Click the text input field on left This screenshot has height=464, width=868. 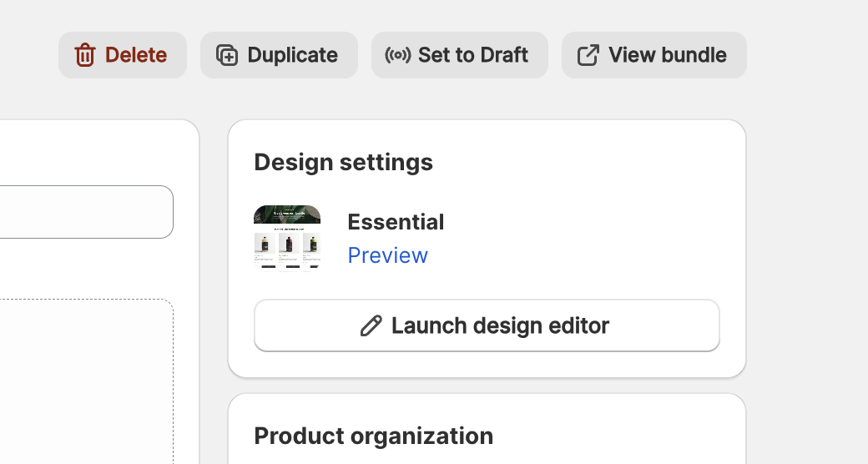click(x=83, y=212)
